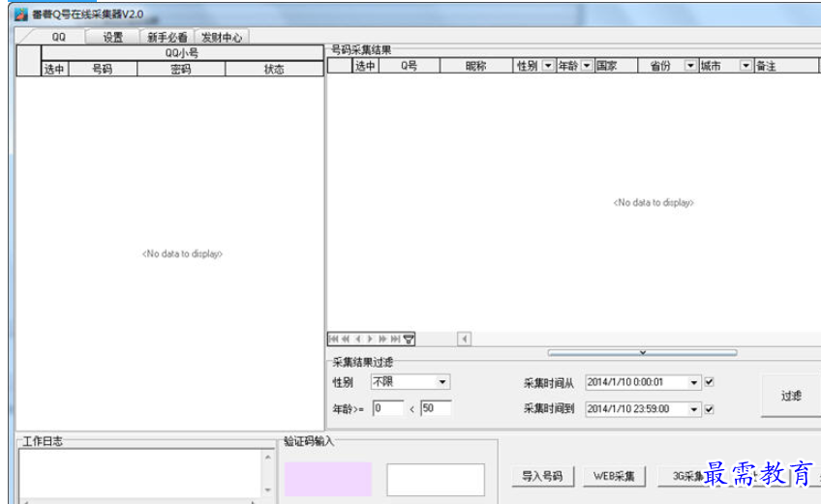Open the 城市 column filter dropdown
Screen dimensions: 821x504
coord(745,66)
